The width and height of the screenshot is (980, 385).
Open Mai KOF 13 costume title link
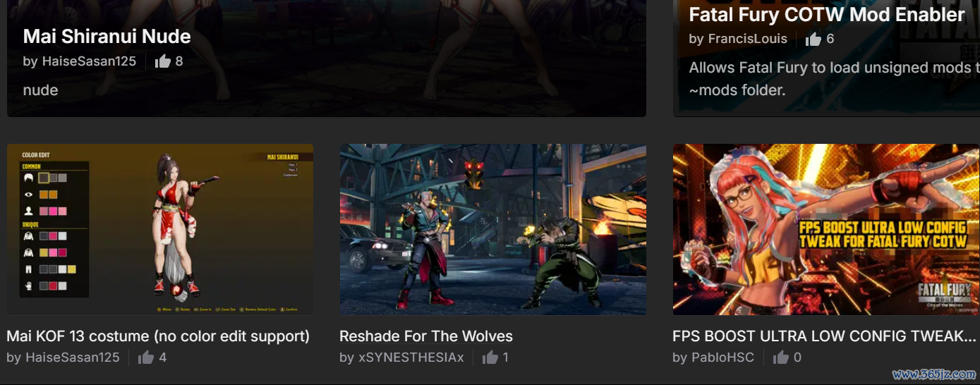(158, 336)
